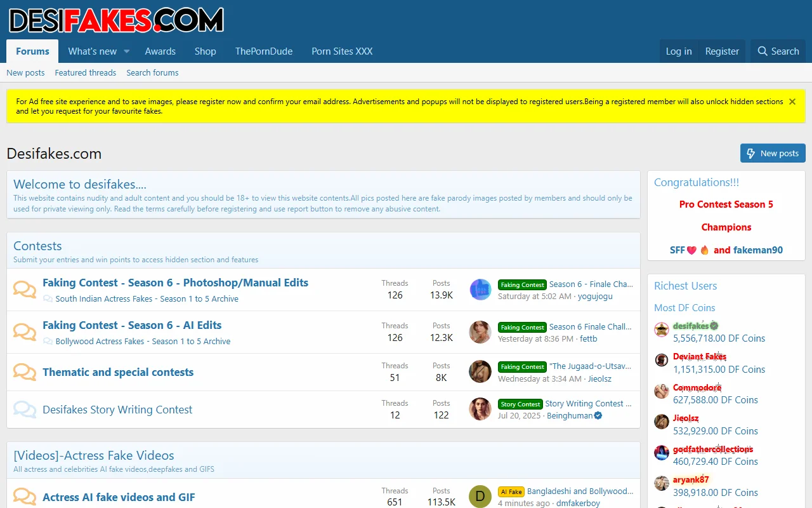Open dmfakerboy's green D avatar
The height and width of the screenshot is (508, 812).
click(480, 496)
